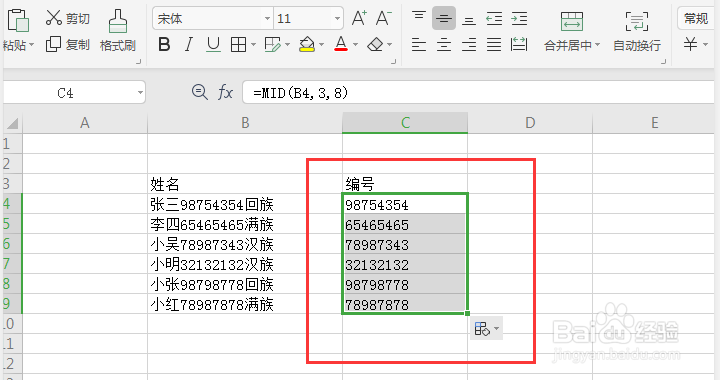Center text horizontally

(444, 45)
